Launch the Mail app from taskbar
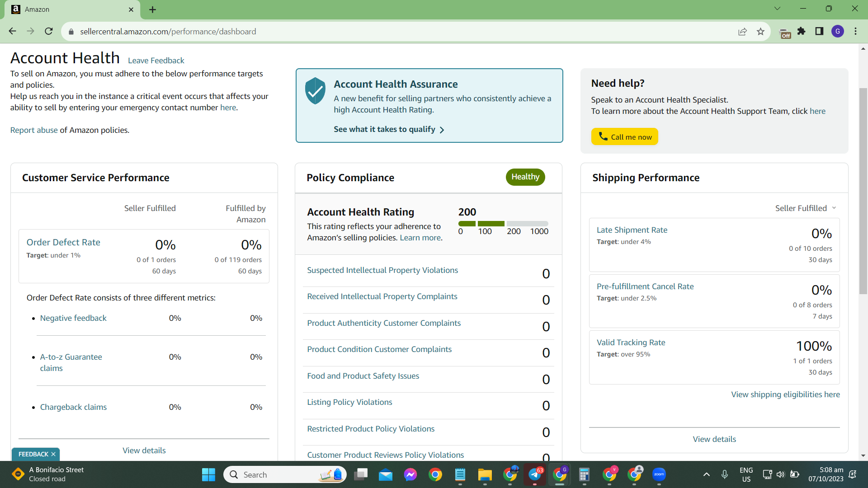868x488 pixels. (x=386, y=474)
